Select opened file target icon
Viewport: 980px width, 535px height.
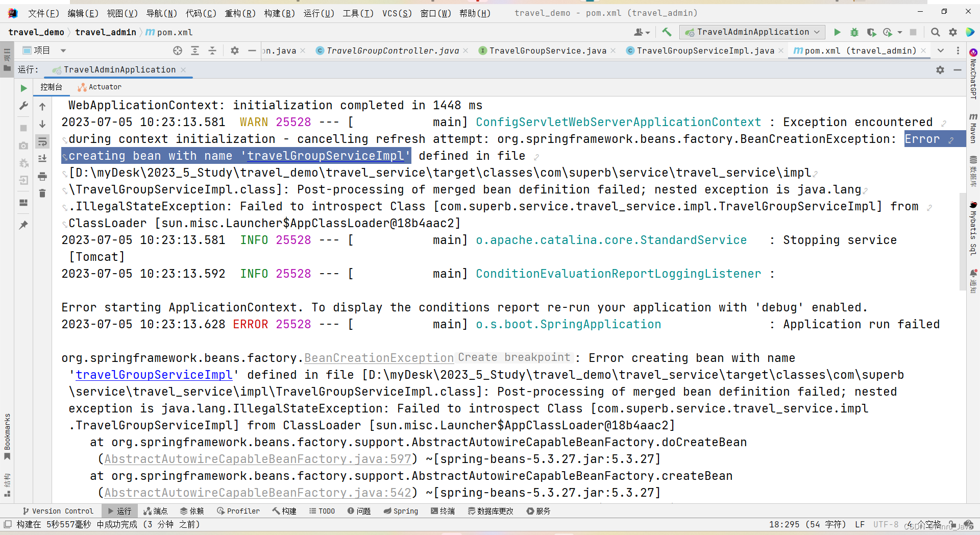(178, 51)
